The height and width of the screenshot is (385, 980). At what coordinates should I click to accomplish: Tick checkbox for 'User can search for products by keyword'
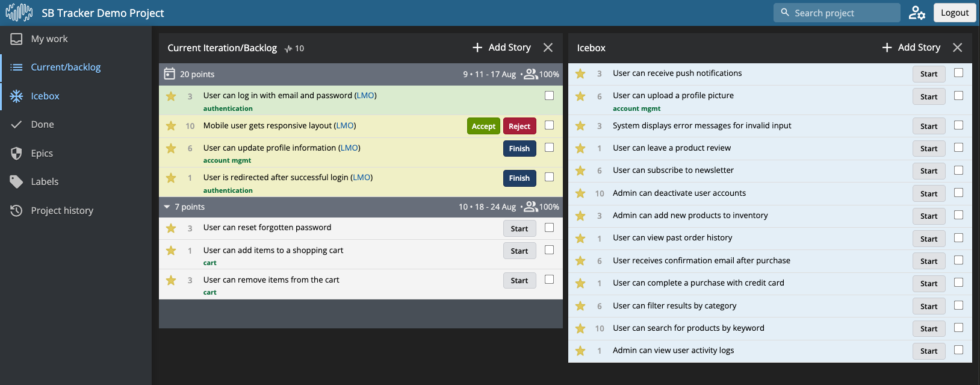(958, 327)
